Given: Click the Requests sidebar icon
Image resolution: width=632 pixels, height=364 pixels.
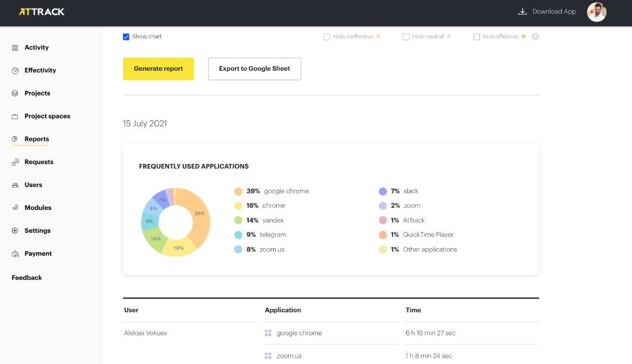Looking at the screenshot, I should (x=15, y=162).
